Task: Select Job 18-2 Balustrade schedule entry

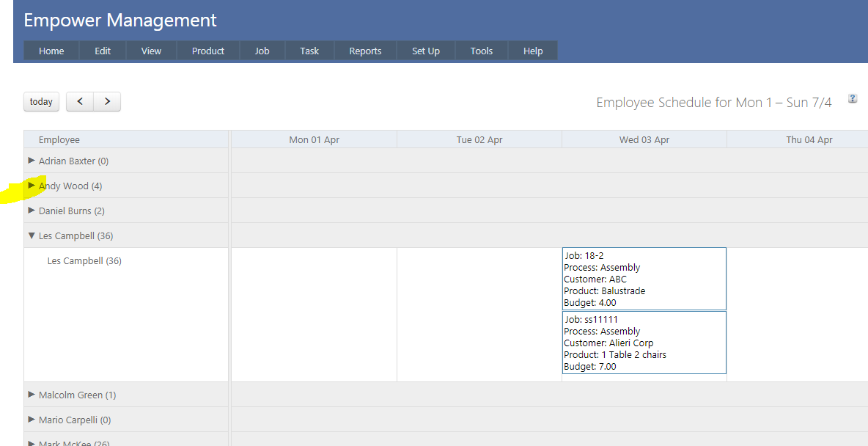Action: coord(644,279)
